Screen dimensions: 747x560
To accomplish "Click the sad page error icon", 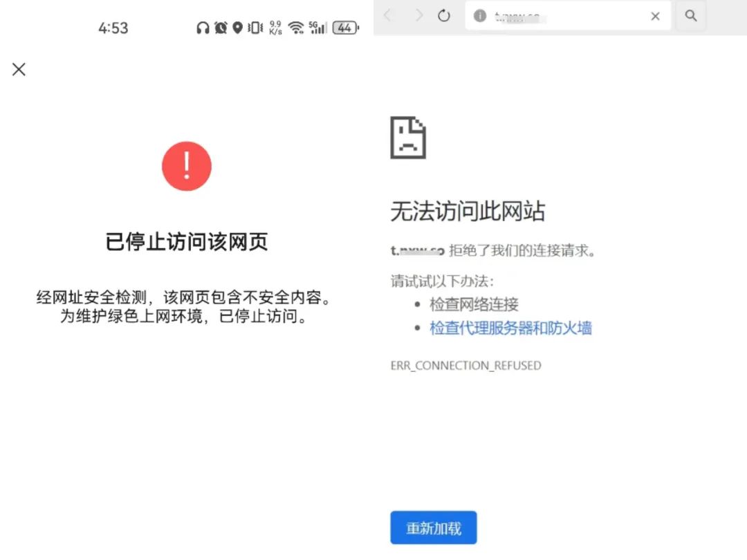I will point(408,138).
